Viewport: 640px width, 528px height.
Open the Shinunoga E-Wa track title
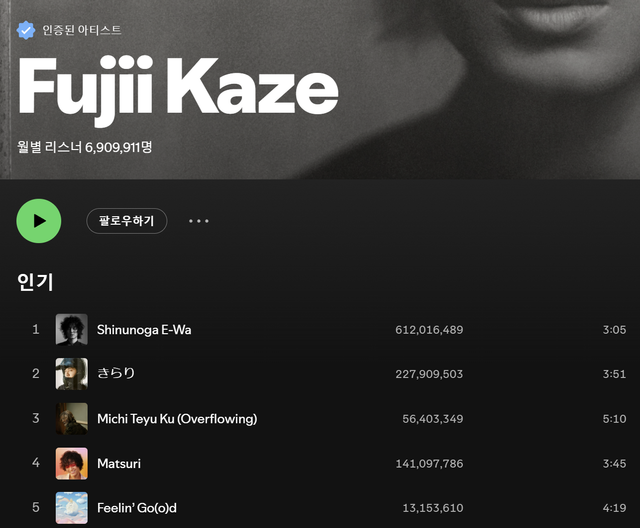pyautogui.click(x=144, y=330)
